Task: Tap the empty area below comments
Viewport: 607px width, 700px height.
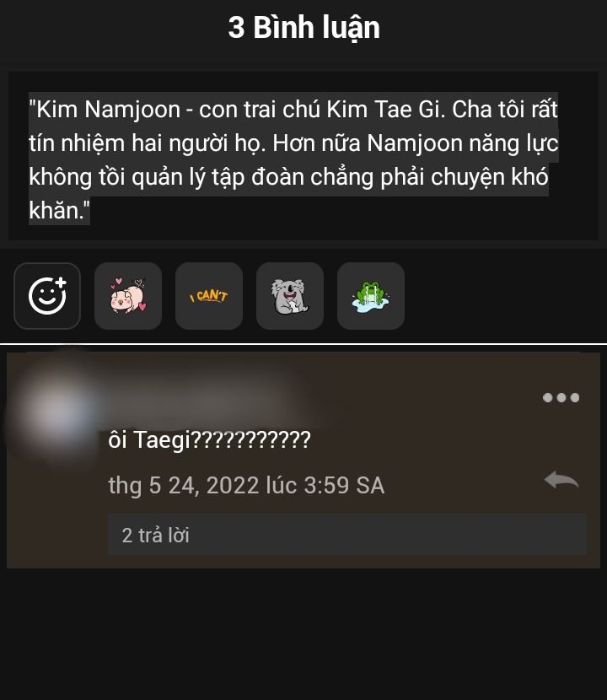Action: coord(303,634)
